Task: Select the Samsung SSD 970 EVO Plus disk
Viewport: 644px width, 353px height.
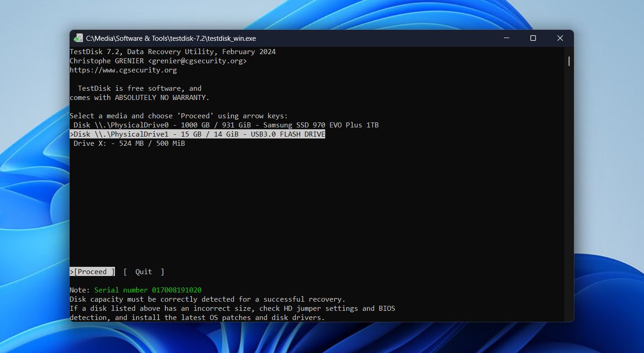Action: point(224,125)
